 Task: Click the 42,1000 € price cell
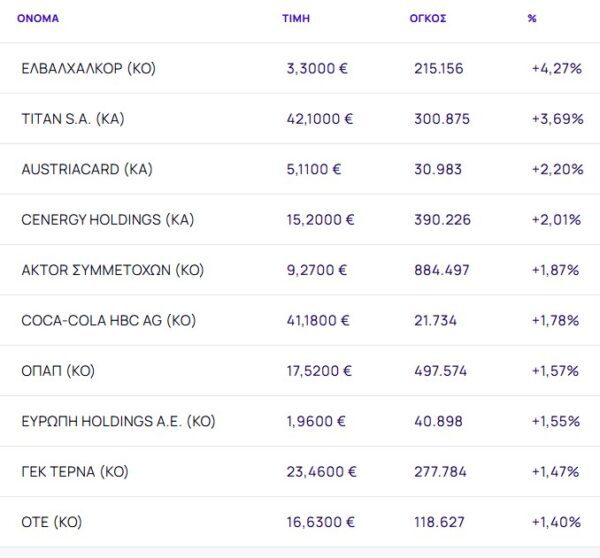(320, 119)
